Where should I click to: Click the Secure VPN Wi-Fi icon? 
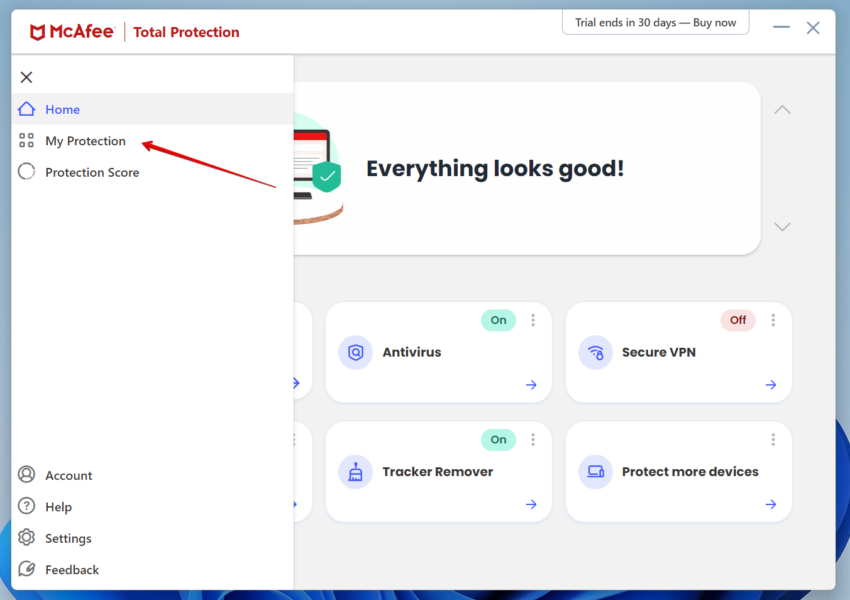pyautogui.click(x=595, y=352)
